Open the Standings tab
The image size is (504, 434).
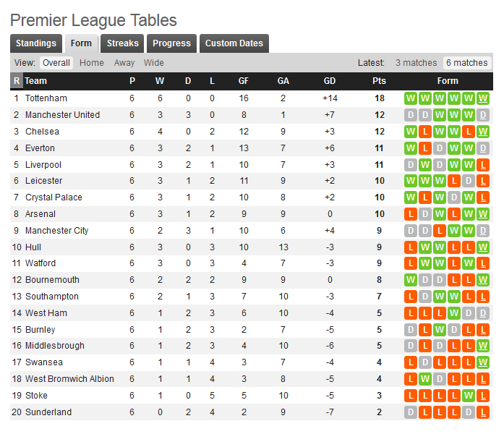tap(36, 43)
